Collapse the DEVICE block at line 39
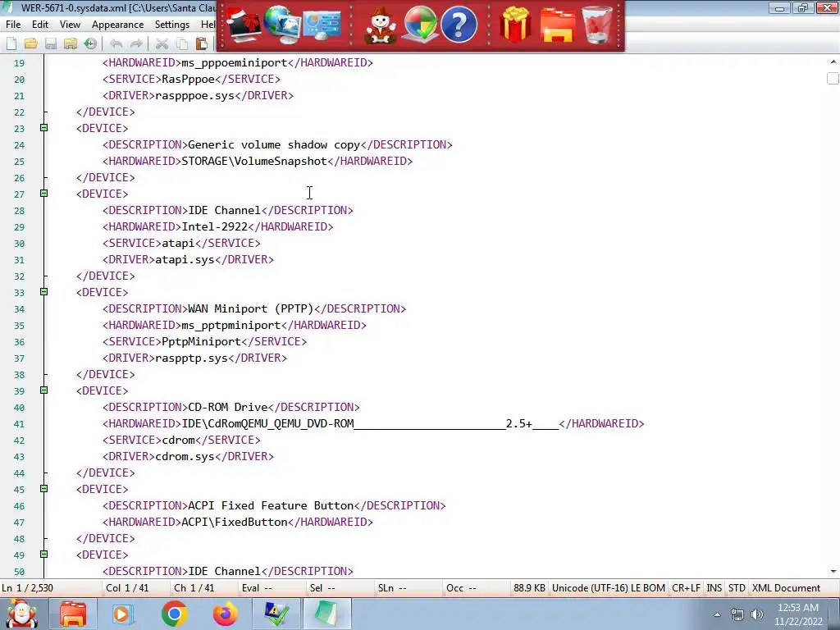The image size is (840, 630). tap(44, 390)
